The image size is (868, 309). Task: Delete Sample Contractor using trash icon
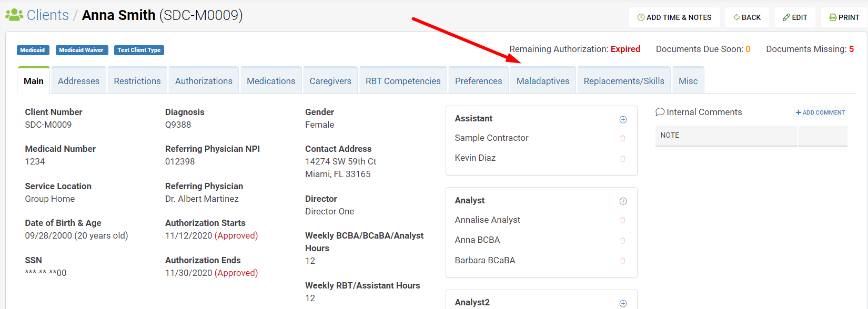tap(623, 138)
